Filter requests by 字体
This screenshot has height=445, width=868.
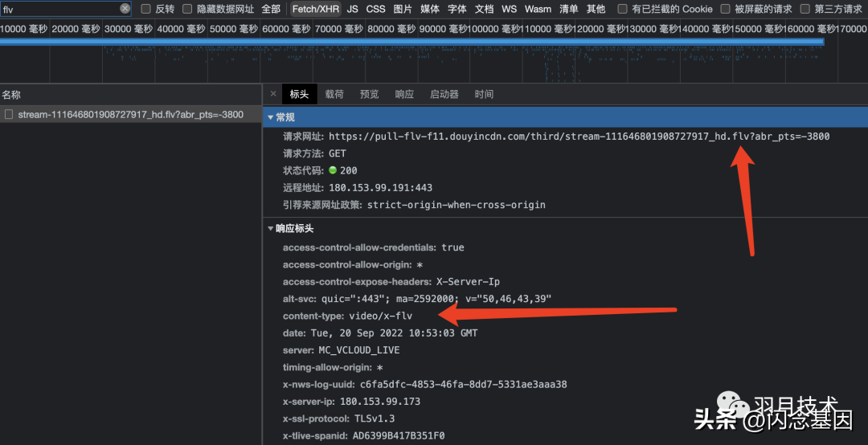click(457, 9)
